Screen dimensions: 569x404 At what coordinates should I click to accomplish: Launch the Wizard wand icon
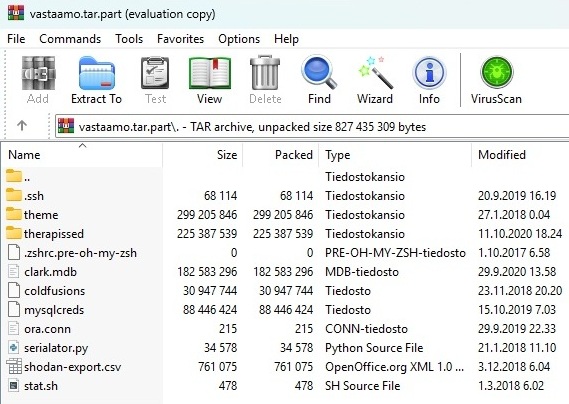[x=375, y=72]
